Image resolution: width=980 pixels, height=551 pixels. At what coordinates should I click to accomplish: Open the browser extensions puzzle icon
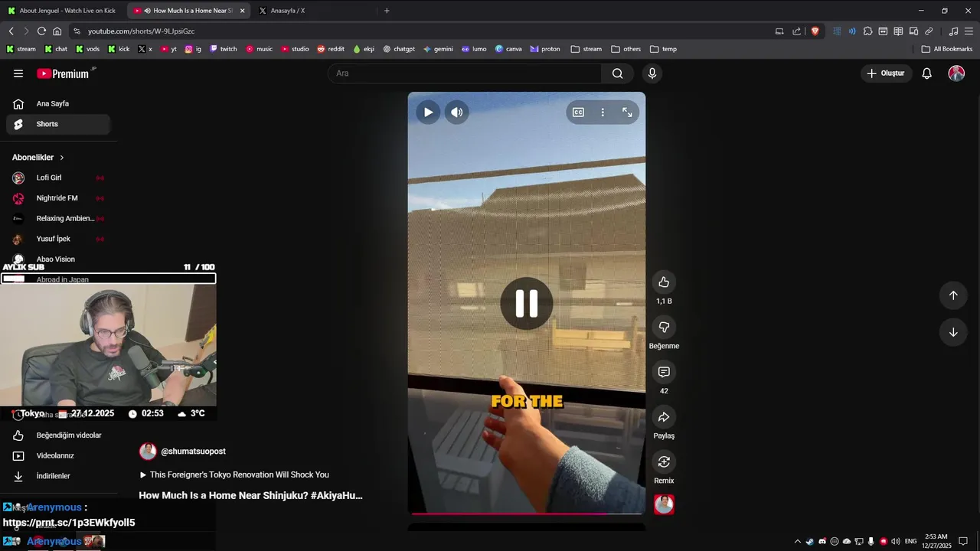867,31
